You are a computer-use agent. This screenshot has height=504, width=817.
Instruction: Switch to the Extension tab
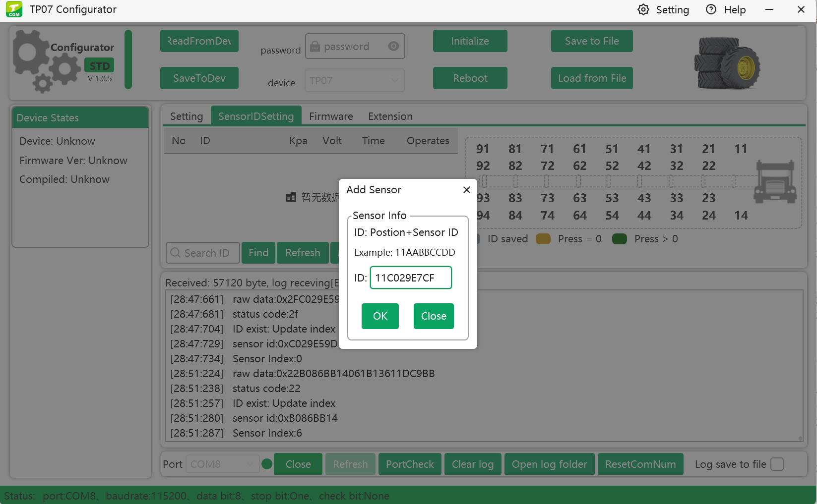390,116
